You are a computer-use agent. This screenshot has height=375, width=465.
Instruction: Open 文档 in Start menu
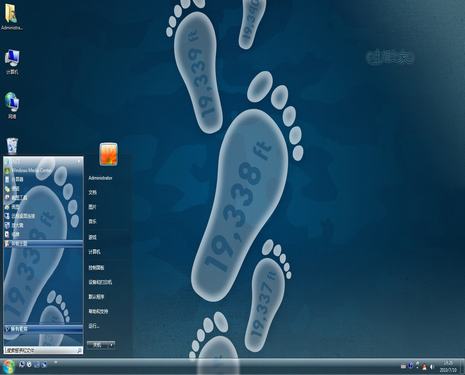click(x=92, y=192)
